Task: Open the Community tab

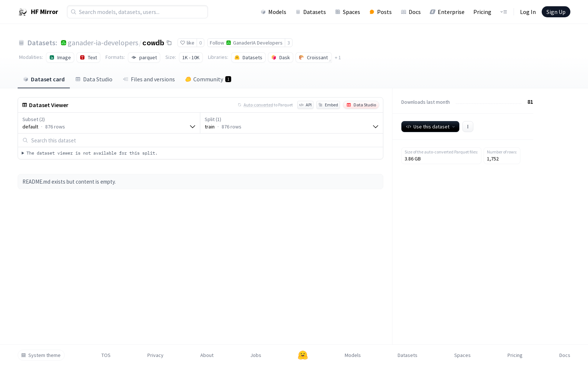Action: [208, 79]
